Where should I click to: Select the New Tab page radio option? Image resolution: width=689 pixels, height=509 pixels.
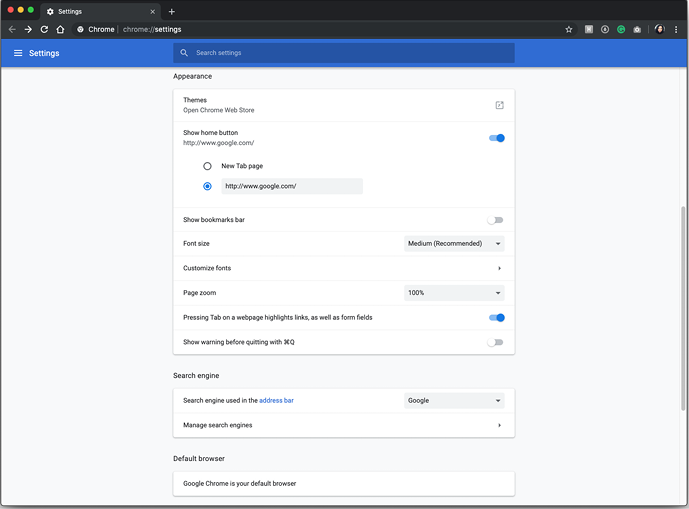click(x=208, y=166)
